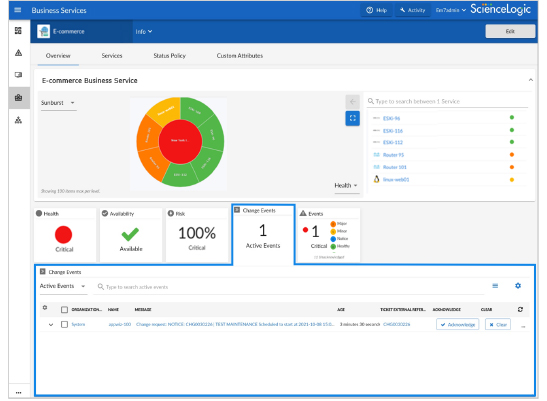Click the Router 95 device icon
The width and height of the screenshot is (547, 401).
coord(376,155)
